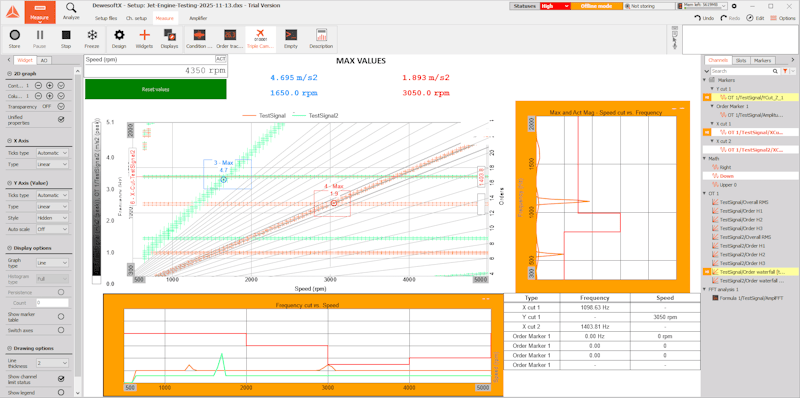Click the Colu... minus circle icon
The image size is (800, 398).
tap(38, 96)
